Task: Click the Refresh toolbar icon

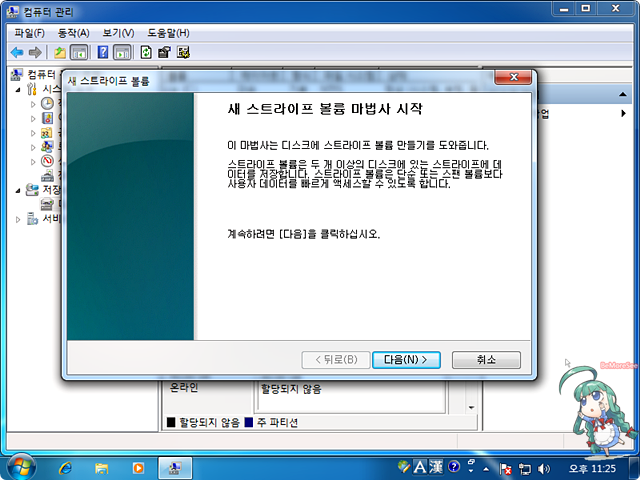Action: pyautogui.click(x=147, y=52)
